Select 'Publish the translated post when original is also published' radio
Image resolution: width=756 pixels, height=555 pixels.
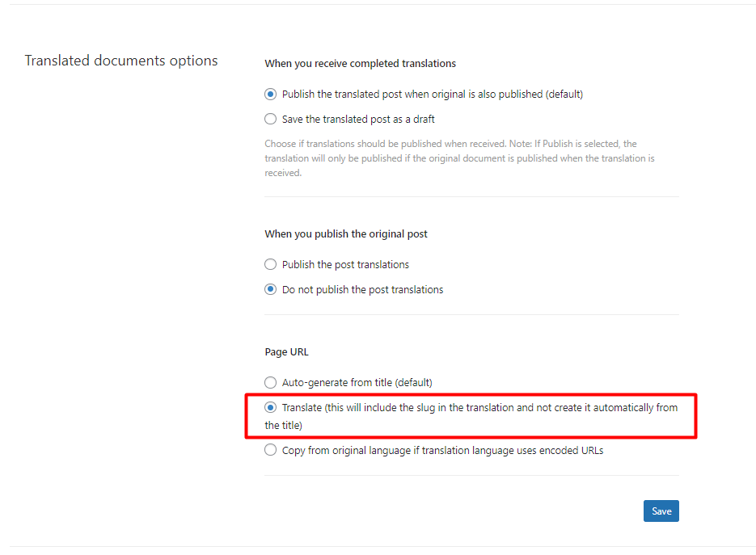[x=271, y=94]
